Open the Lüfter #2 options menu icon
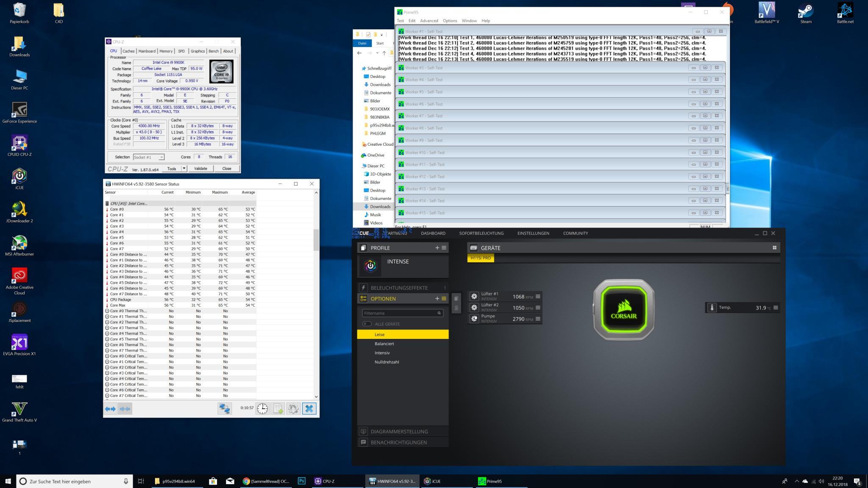 click(x=538, y=308)
